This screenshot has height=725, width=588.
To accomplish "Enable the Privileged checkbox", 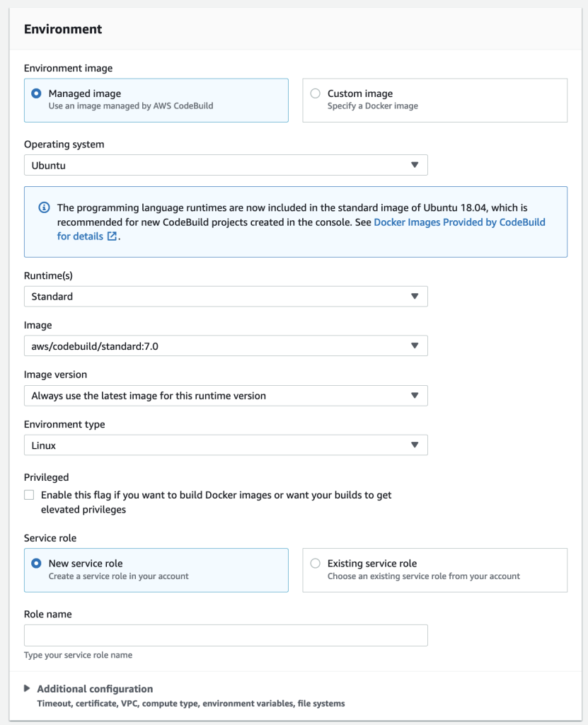I will click(x=29, y=494).
